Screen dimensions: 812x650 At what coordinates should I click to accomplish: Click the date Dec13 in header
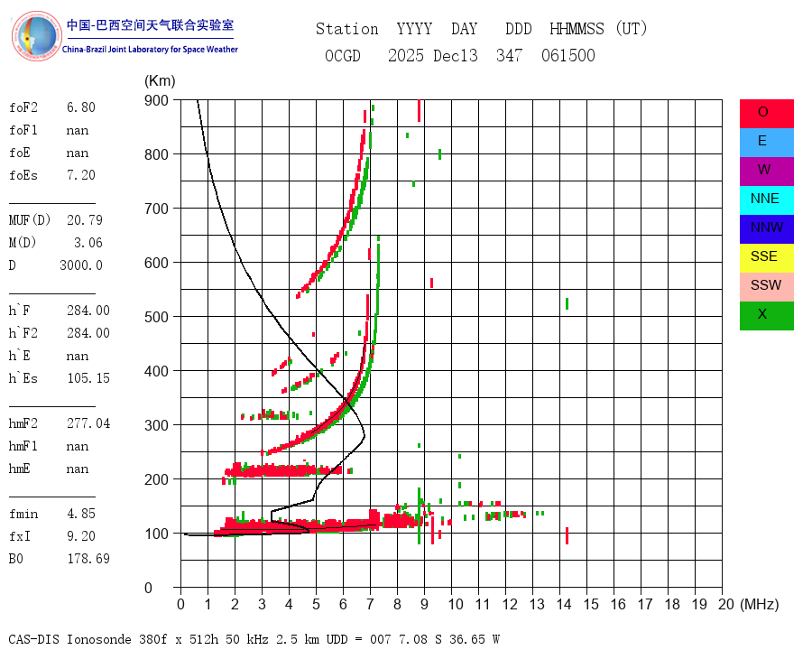coord(456,55)
